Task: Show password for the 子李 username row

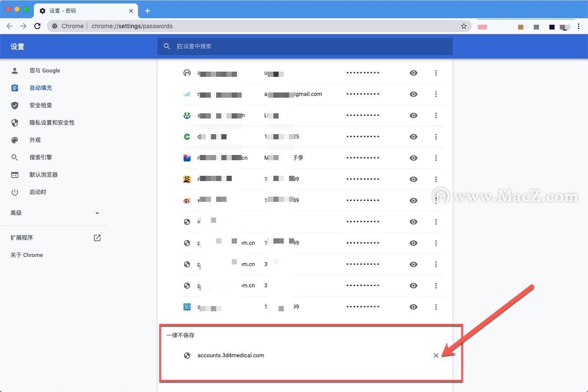Action: pos(414,158)
